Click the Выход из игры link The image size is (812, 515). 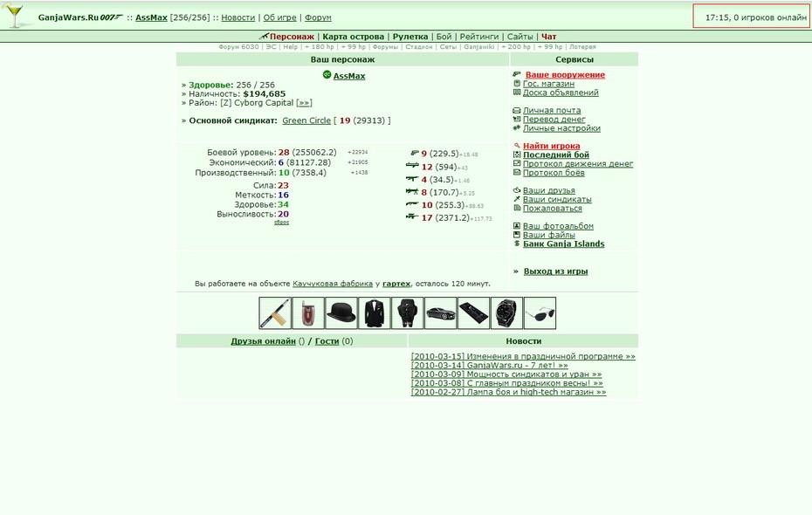click(x=555, y=271)
